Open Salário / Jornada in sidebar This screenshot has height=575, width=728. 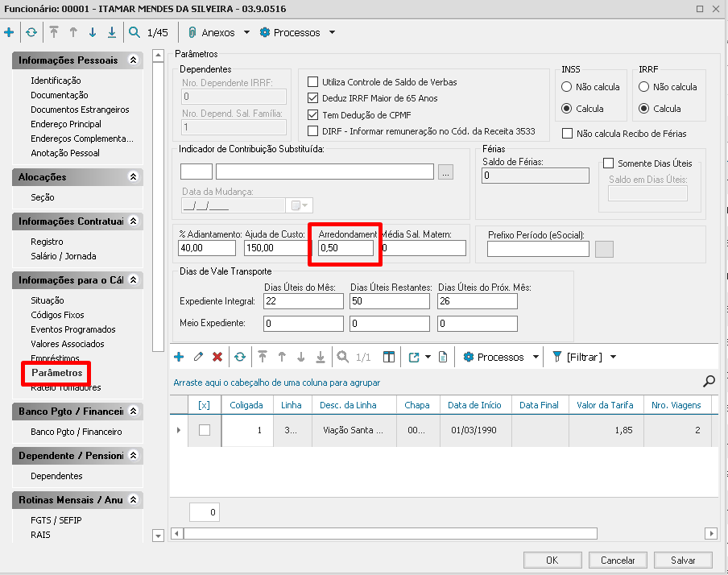pos(64,256)
